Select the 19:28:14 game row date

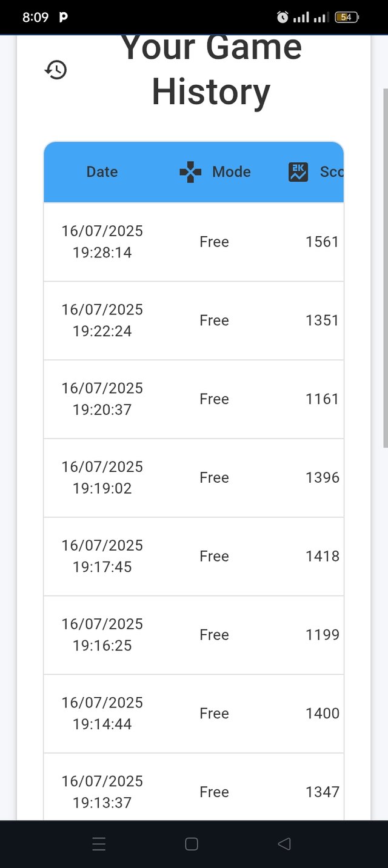click(x=102, y=242)
